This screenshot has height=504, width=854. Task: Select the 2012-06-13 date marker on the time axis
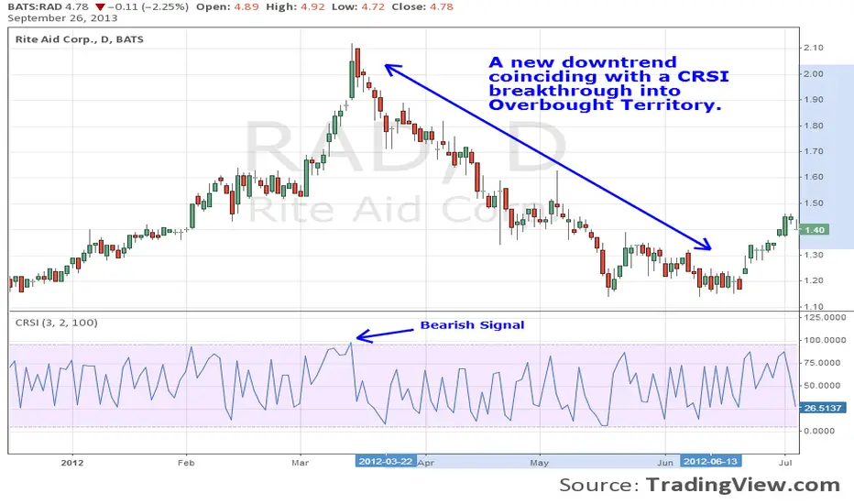point(710,462)
